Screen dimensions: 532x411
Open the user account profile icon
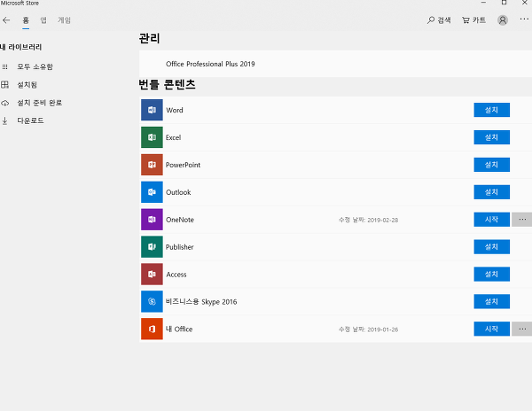(503, 20)
